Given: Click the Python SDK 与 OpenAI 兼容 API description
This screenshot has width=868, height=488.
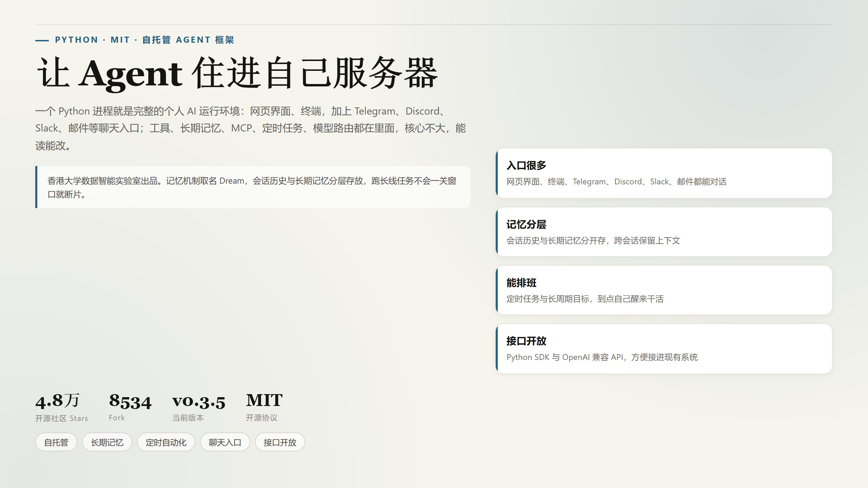Looking at the screenshot, I should point(602,357).
